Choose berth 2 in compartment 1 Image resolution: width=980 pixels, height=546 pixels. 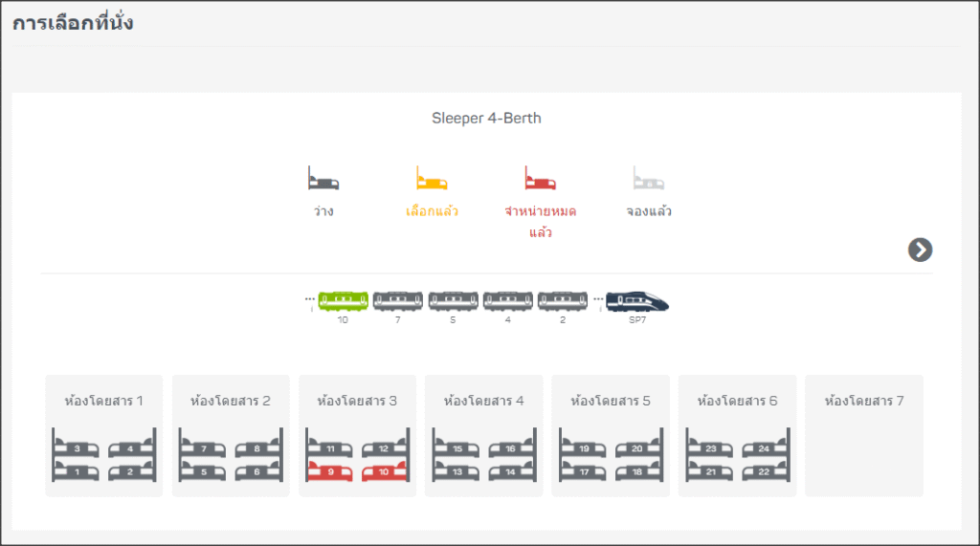tap(125, 471)
